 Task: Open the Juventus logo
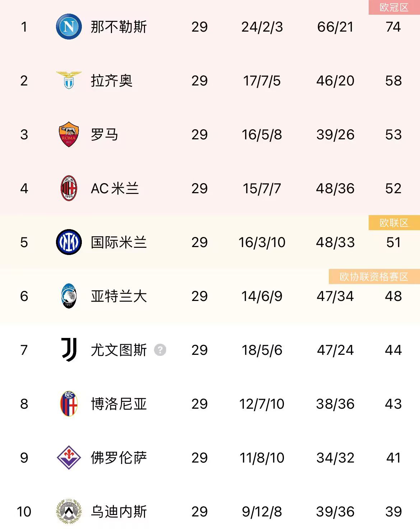pos(69,349)
